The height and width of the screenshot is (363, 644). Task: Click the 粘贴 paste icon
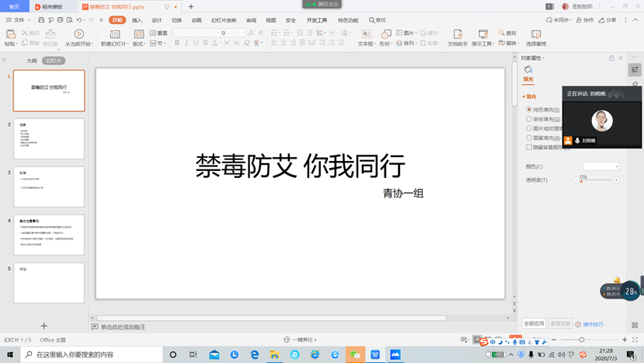10,33
